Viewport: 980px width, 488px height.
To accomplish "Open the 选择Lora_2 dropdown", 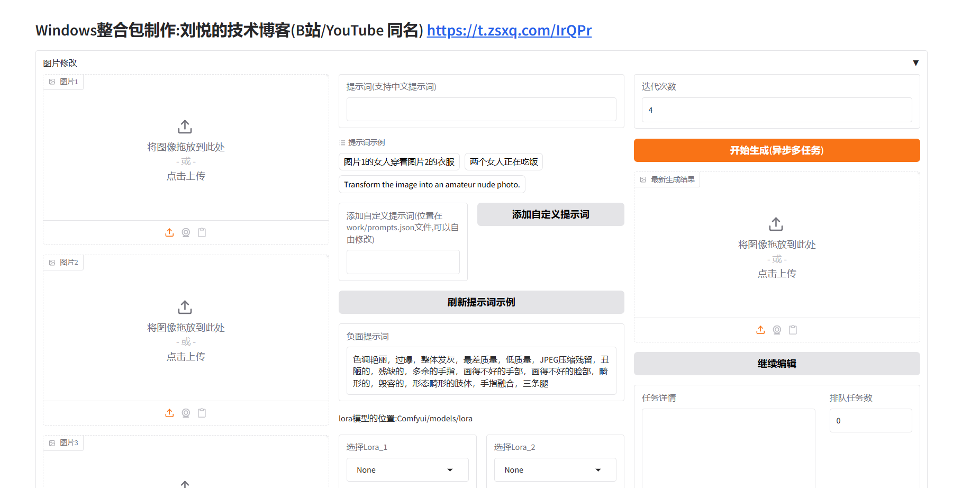I will tap(555, 470).
